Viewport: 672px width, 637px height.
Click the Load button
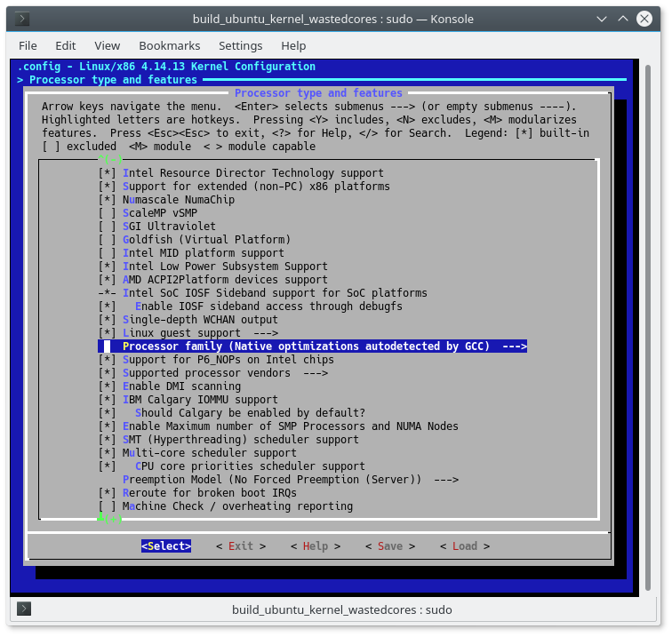point(465,545)
